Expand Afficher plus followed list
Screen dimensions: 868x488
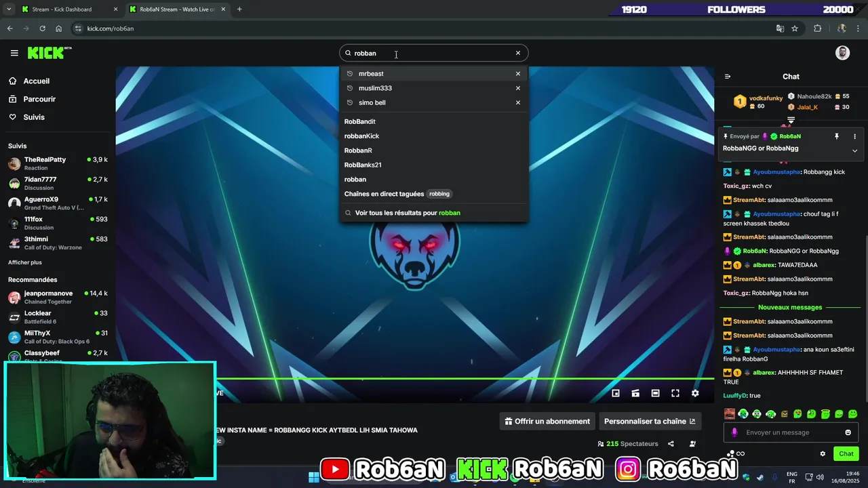pos(25,262)
